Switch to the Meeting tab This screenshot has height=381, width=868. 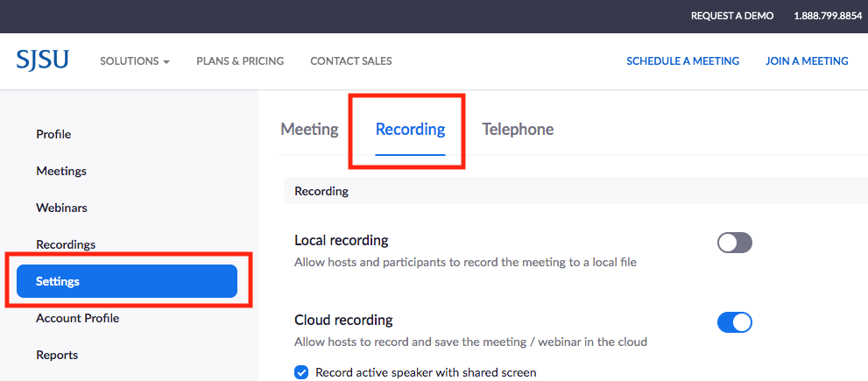[x=309, y=130]
